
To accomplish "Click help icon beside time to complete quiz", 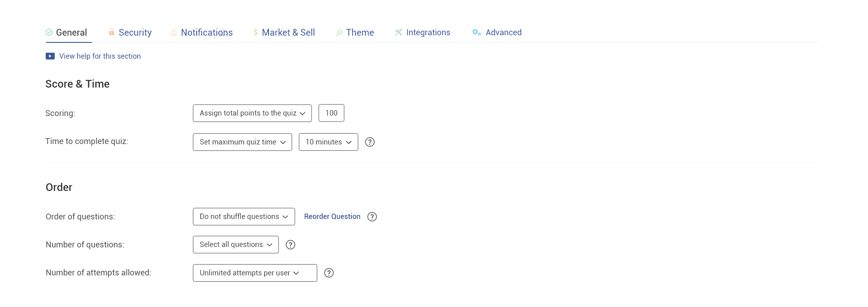I will tap(370, 142).
